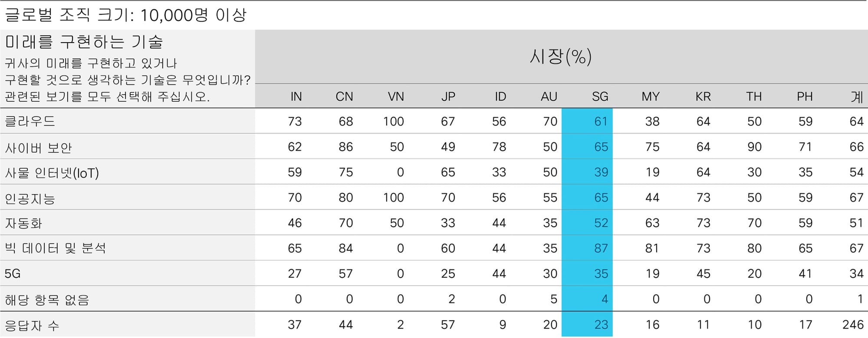
Task: Select the SG column header
Action: [x=600, y=96]
